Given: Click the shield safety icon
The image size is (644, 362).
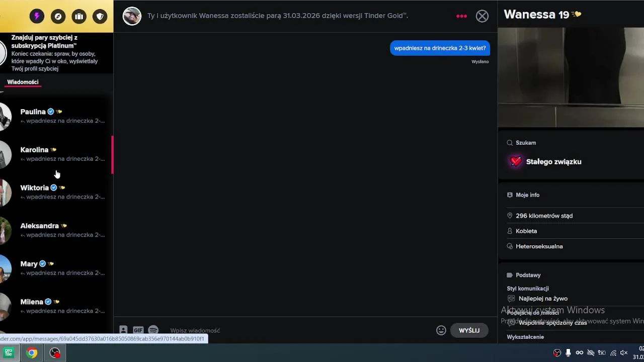Looking at the screenshot, I should coord(100,17).
